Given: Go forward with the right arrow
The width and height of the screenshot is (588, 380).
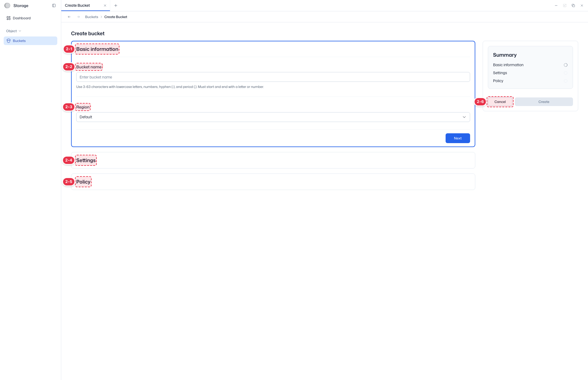Looking at the screenshot, I should pyautogui.click(x=78, y=17).
